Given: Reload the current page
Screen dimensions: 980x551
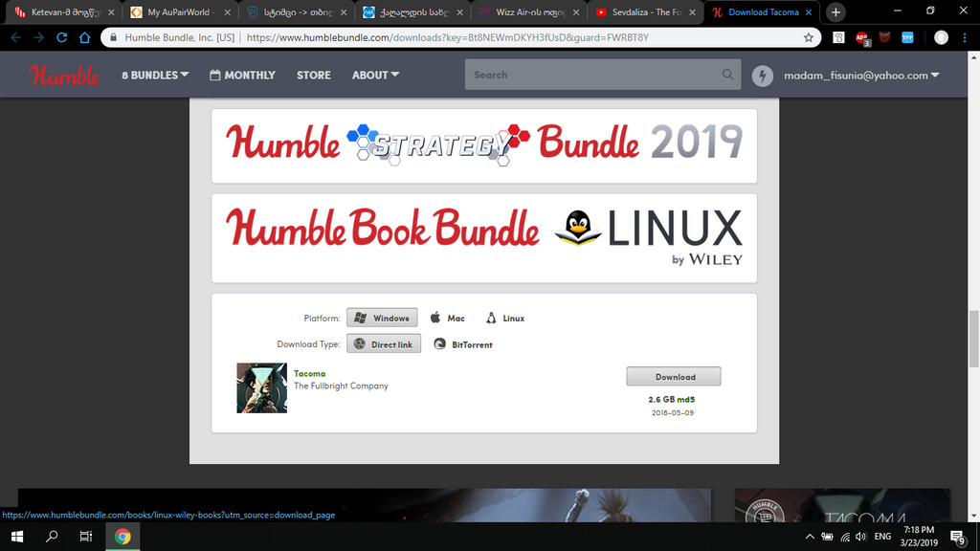Looking at the screenshot, I should click(x=62, y=37).
